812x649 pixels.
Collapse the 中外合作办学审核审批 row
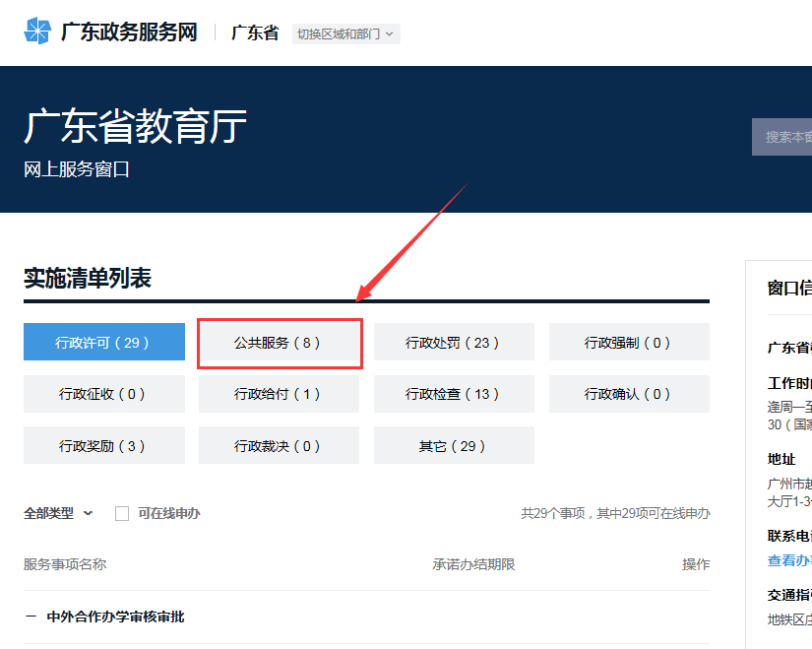point(31,617)
